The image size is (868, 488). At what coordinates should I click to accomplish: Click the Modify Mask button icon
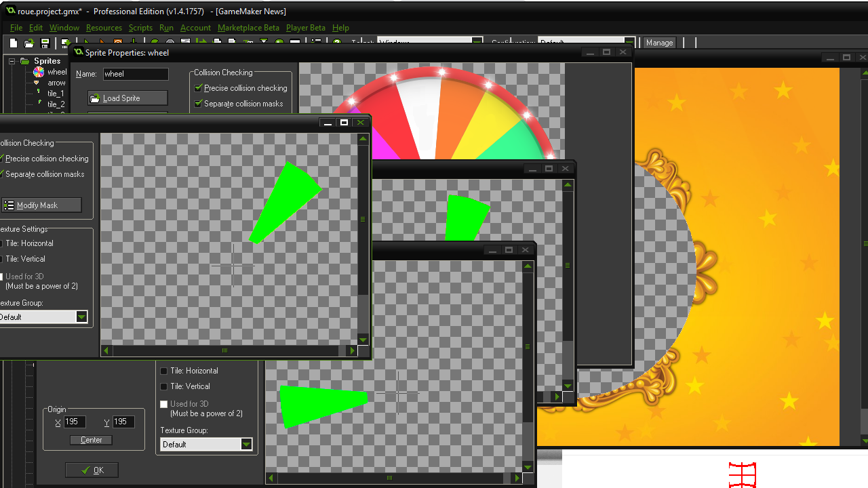(9, 205)
